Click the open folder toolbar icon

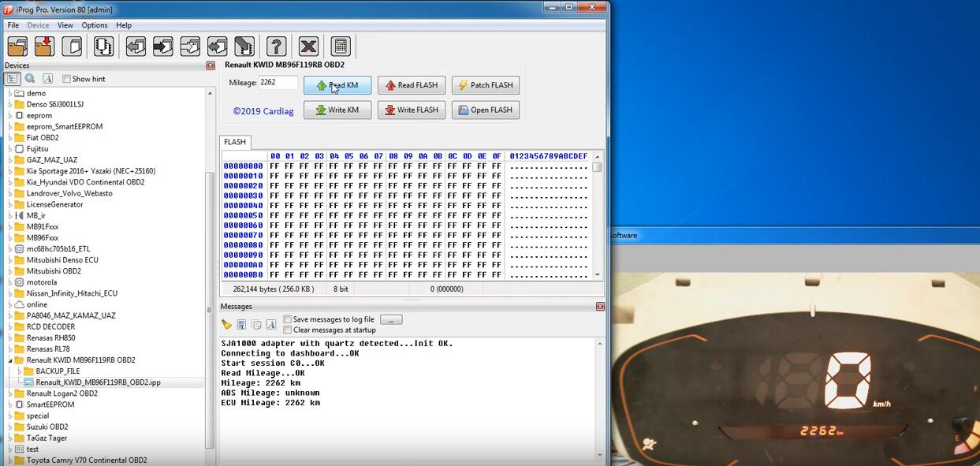click(x=17, y=47)
